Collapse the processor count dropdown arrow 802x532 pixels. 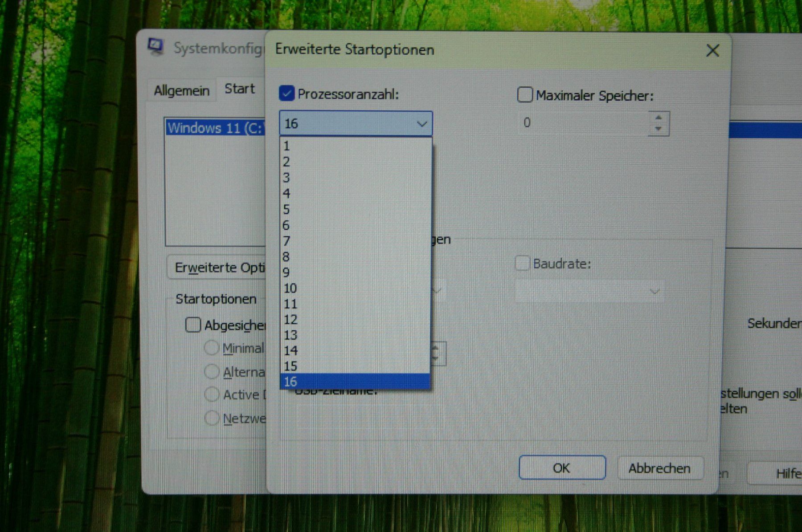coord(422,124)
